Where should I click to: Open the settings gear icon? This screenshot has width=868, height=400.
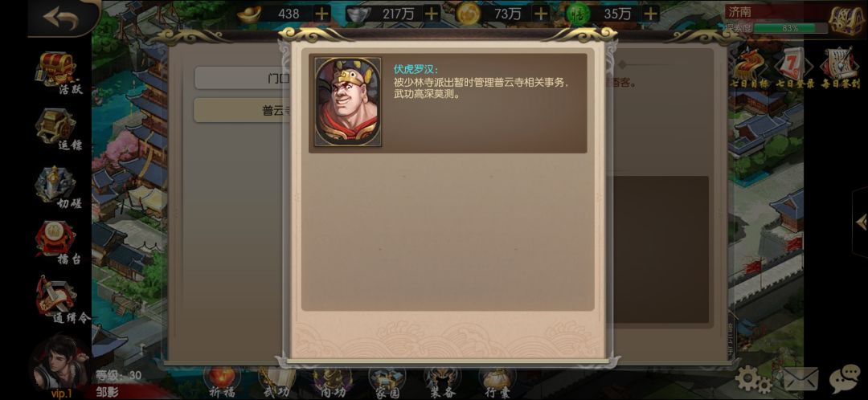tap(753, 380)
